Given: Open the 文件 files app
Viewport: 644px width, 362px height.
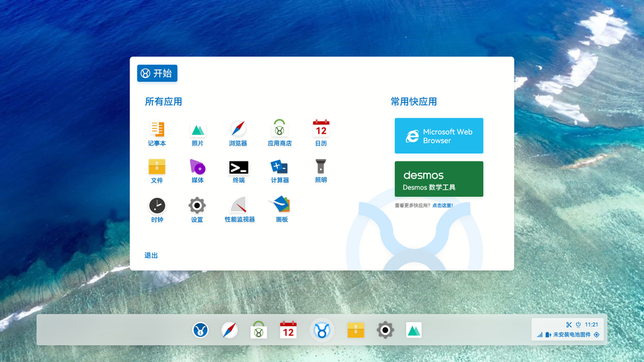Looking at the screenshot, I should pos(156,168).
